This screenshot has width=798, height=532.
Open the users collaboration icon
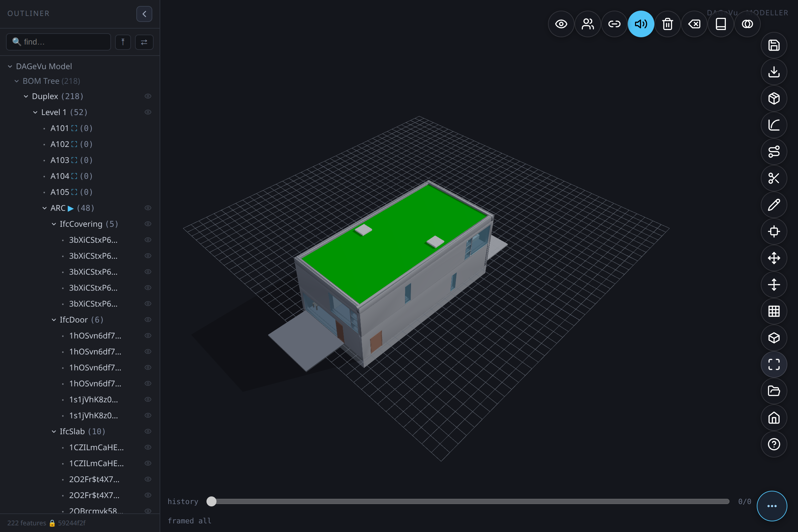[588, 24]
